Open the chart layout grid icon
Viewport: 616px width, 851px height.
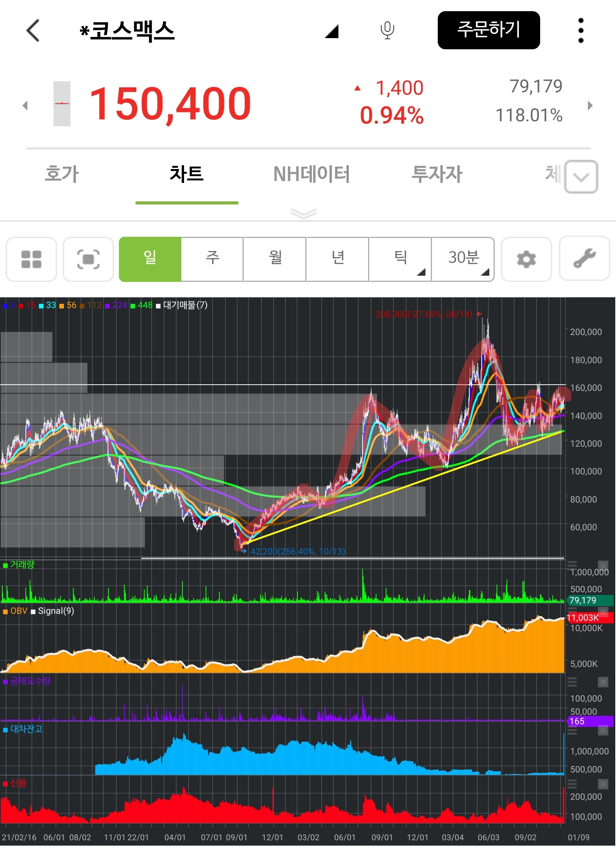click(31, 259)
